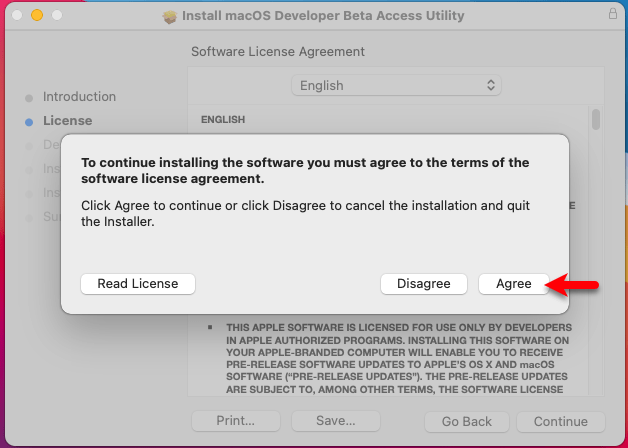Click the Disagree button

[424, 284]
